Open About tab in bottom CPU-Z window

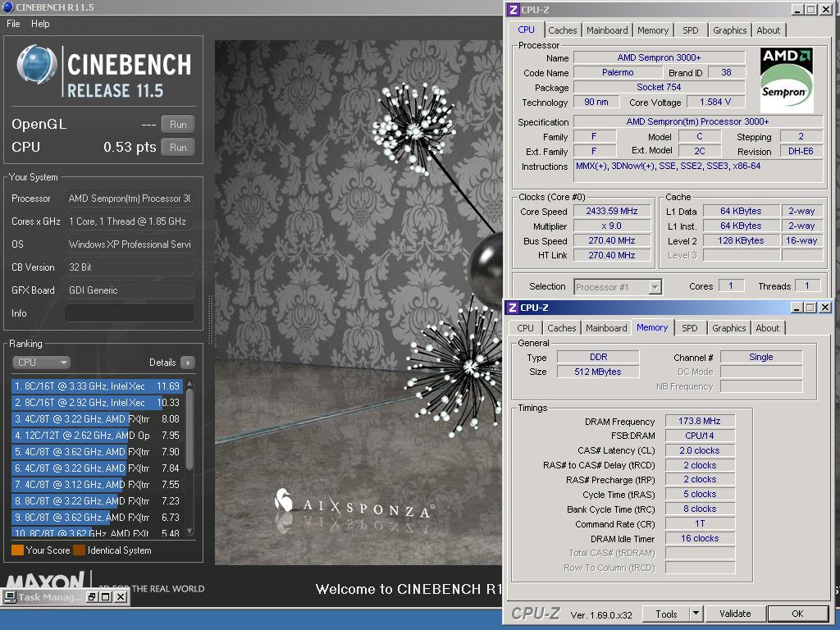(x=768, y=328)
